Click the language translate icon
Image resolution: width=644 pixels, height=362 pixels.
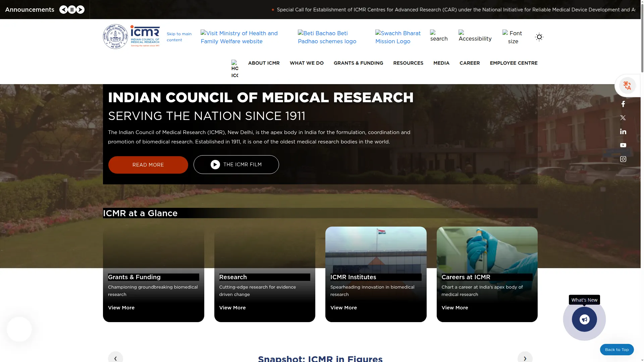pos(627,86)
